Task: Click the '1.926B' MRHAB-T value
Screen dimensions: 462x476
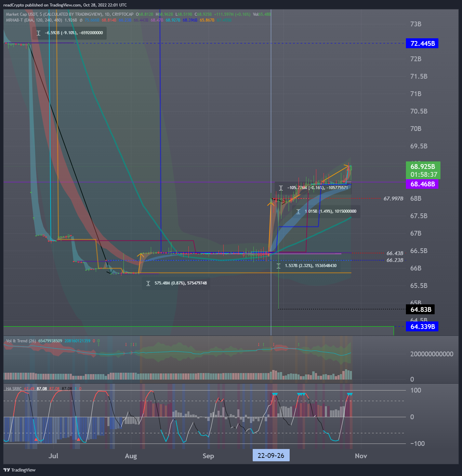Action: pyautogui.click(x=71, y=20)
